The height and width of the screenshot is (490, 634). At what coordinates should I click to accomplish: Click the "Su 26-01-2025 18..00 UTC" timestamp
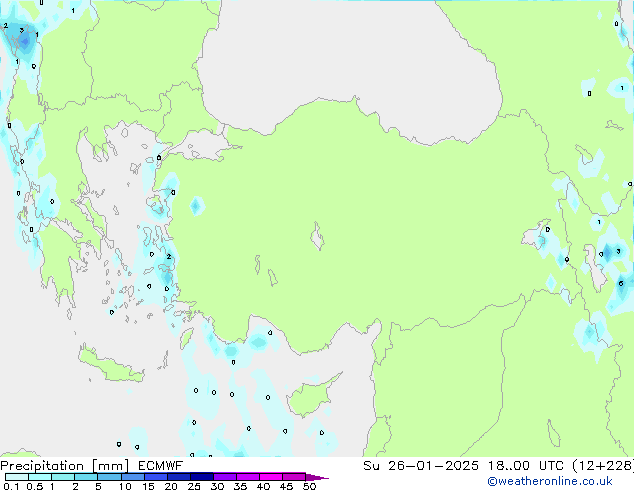pos(463,466)
